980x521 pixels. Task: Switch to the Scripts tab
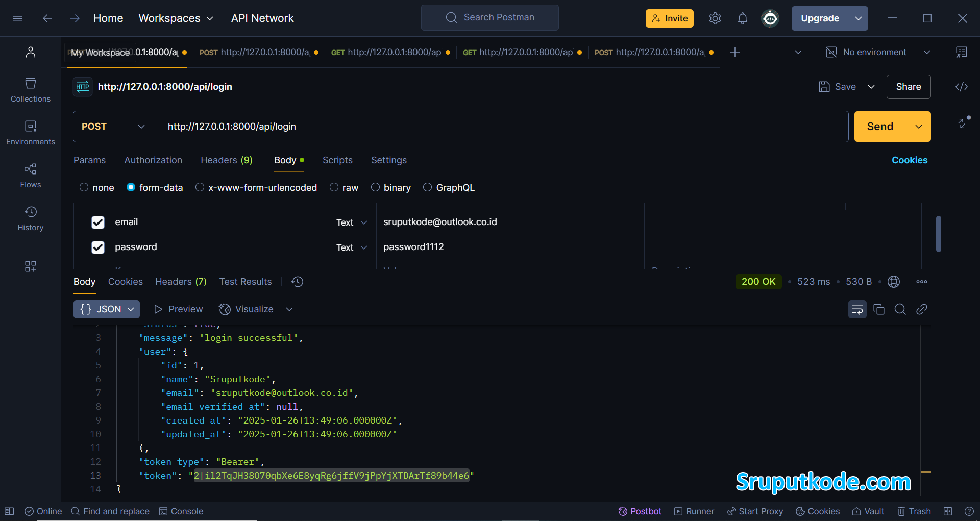[x=337, y=160]
